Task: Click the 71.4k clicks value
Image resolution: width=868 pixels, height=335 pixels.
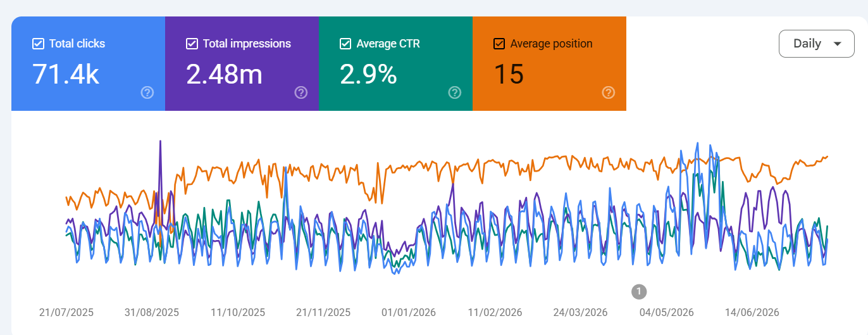Action: click(66, 75)
